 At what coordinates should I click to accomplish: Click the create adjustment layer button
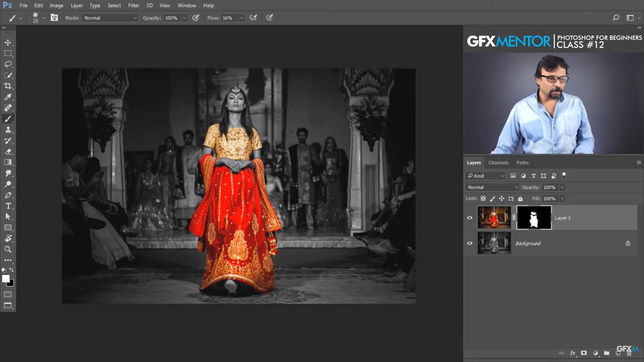[595, 353]
